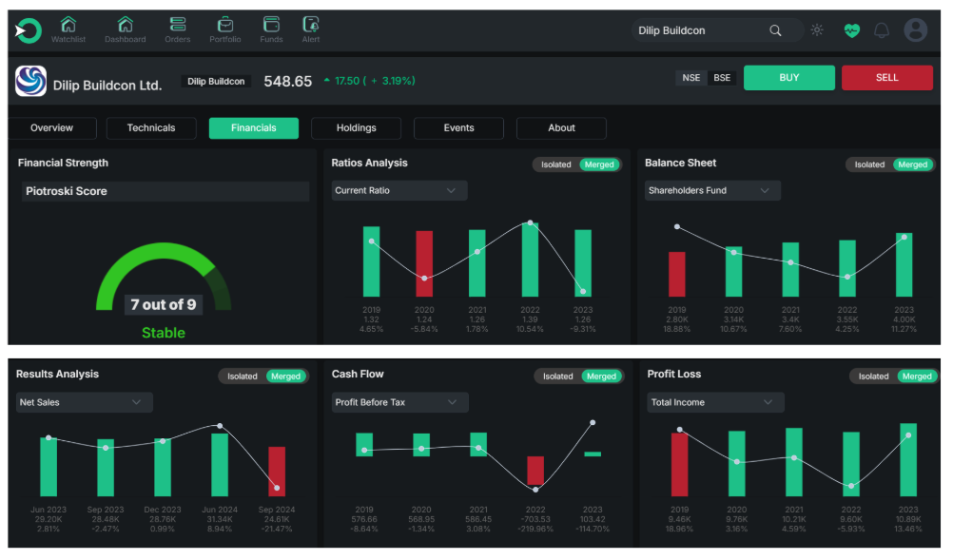Open the Profit Before Tax dropdown
The height and width of the screenshot is (560, 953).
[x=399, y=403]
